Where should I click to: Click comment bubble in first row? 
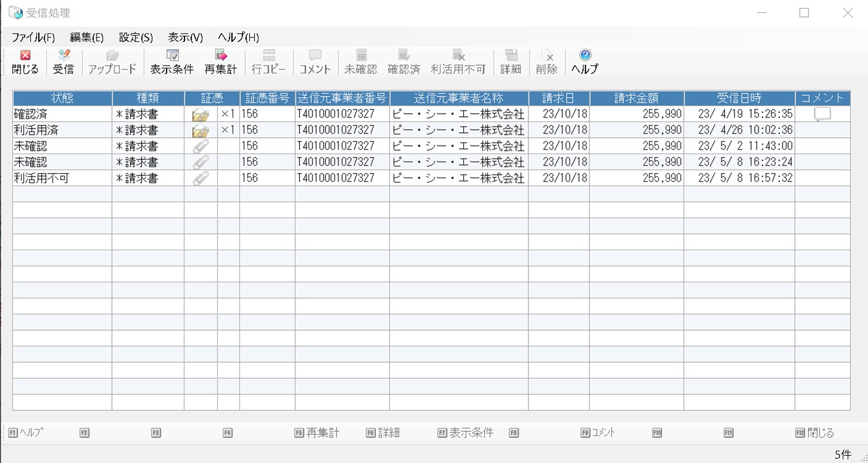[x=822, y=114]
